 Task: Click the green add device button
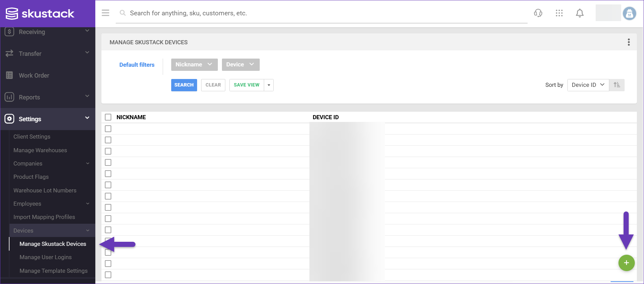click(626, 263)
